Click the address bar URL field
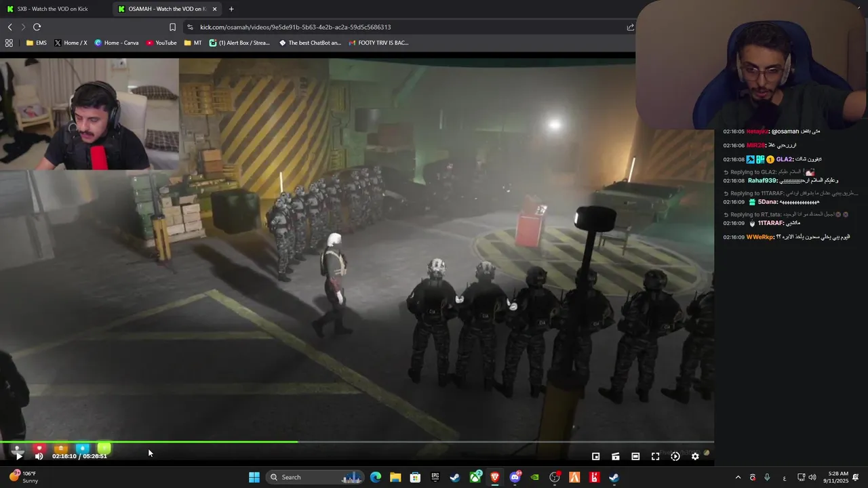868x488 pixels. [407, 27]
